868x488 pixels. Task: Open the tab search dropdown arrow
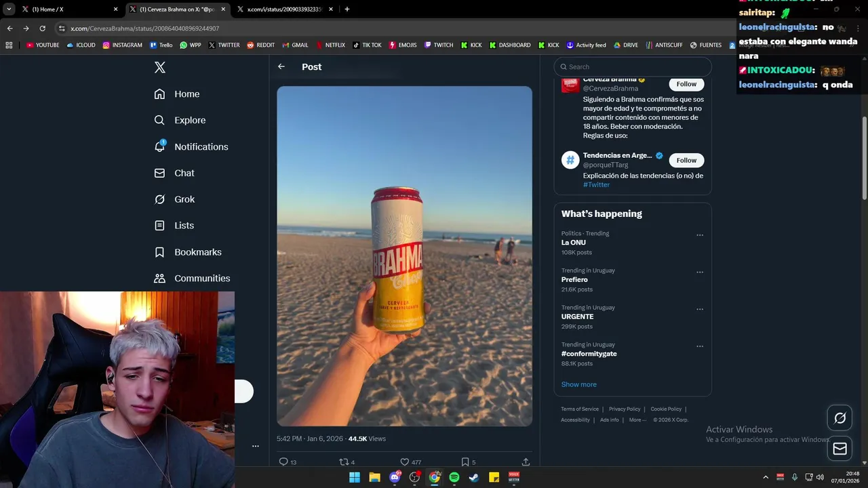[9, 9]
